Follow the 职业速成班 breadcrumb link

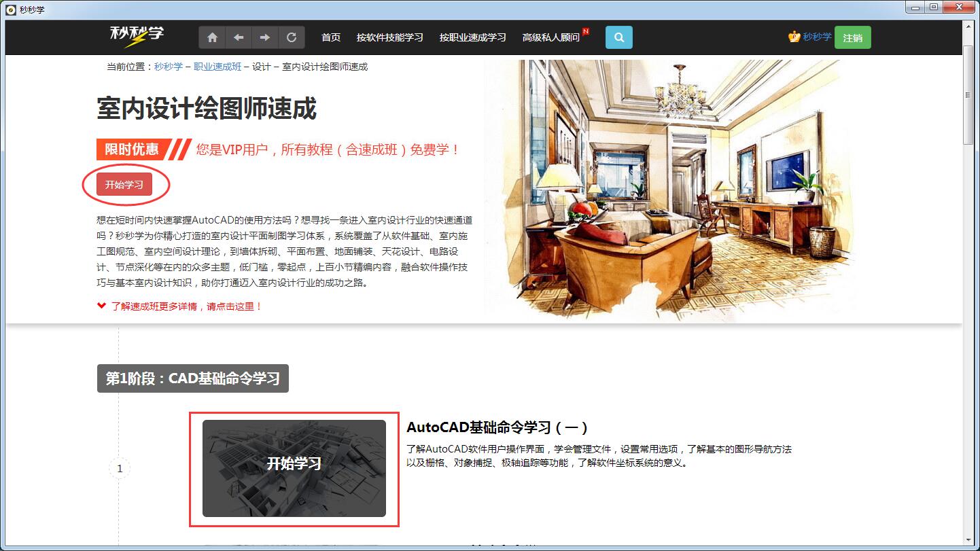[x=217, y=67]
